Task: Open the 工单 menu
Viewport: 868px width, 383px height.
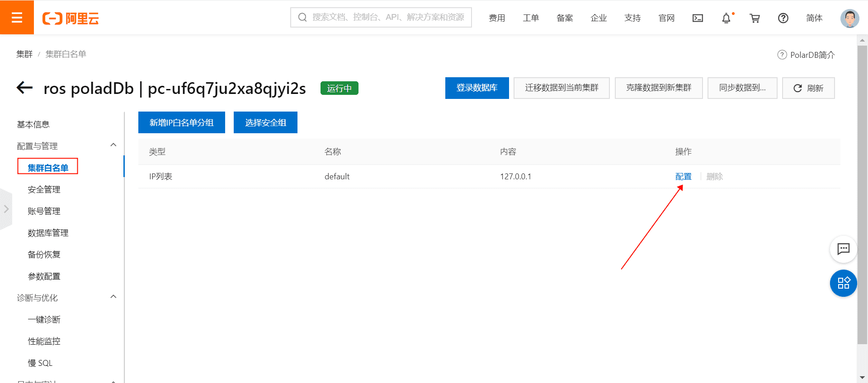Action: pos(531,18)
